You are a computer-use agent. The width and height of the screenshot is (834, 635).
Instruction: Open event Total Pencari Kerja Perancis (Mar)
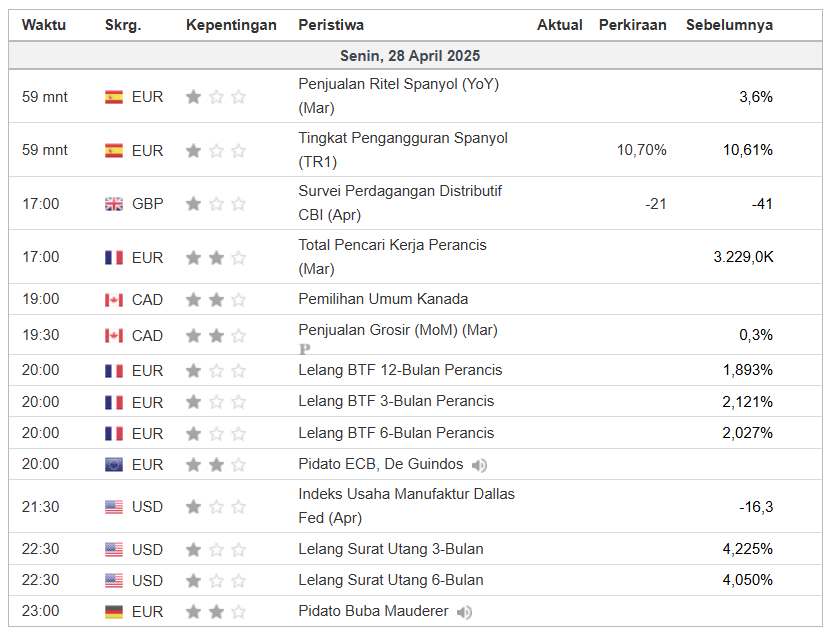tap(393, 257)
